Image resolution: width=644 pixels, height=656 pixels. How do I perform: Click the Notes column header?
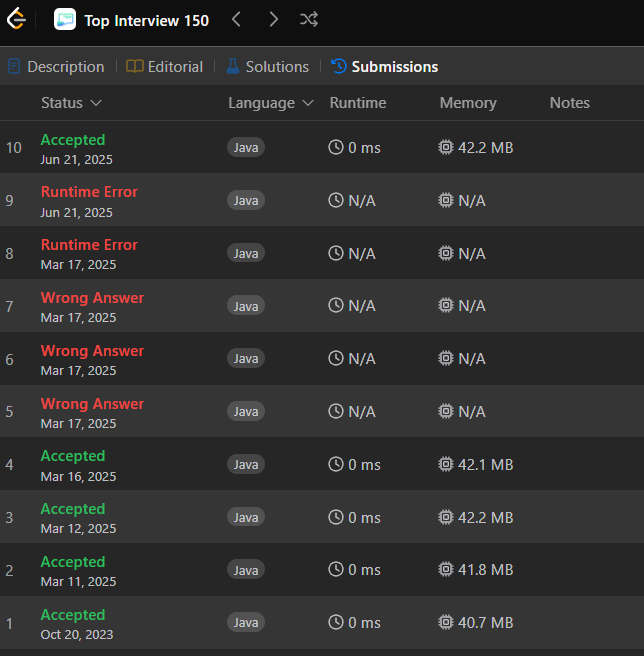click(x=570, y=103)
